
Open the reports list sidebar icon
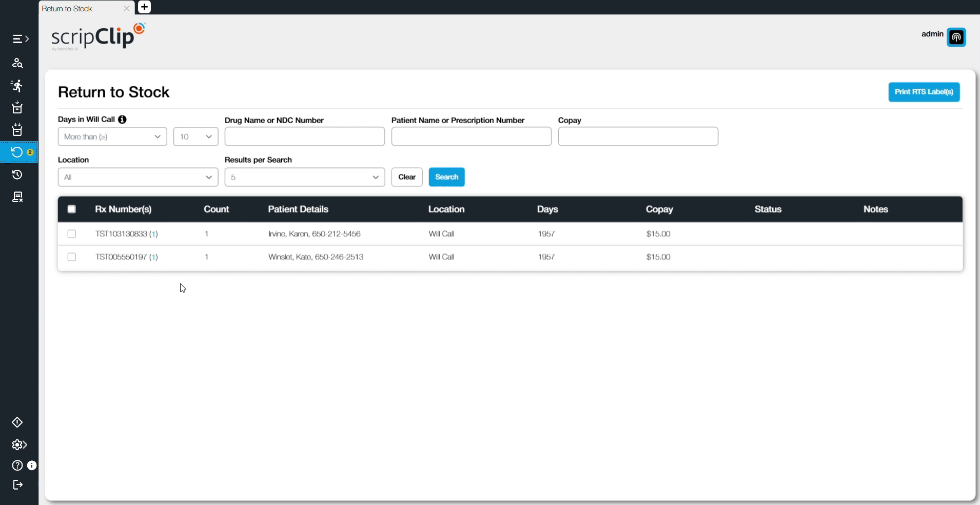click(17, 197)
